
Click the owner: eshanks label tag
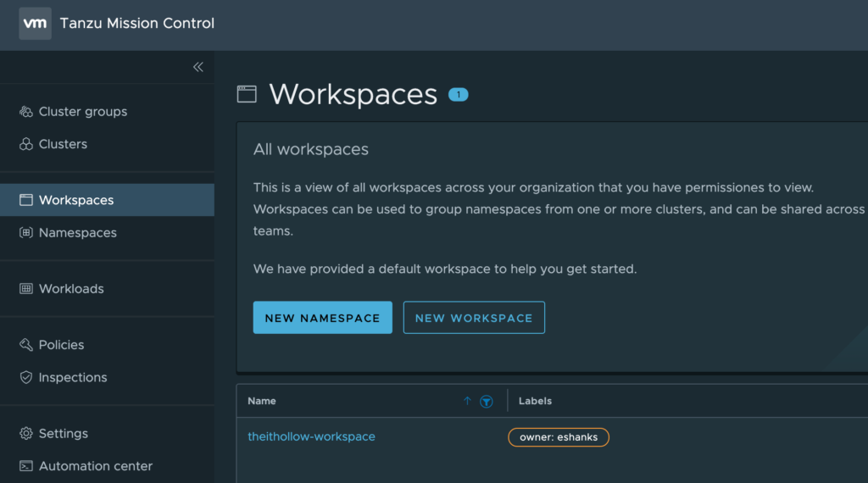(558, 437)
